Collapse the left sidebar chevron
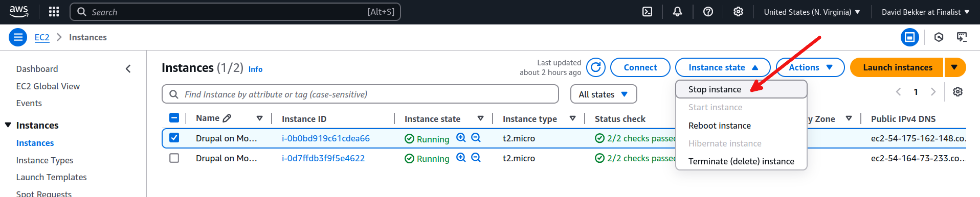Screen dimensions: 980x197 [x=128, y=69]
